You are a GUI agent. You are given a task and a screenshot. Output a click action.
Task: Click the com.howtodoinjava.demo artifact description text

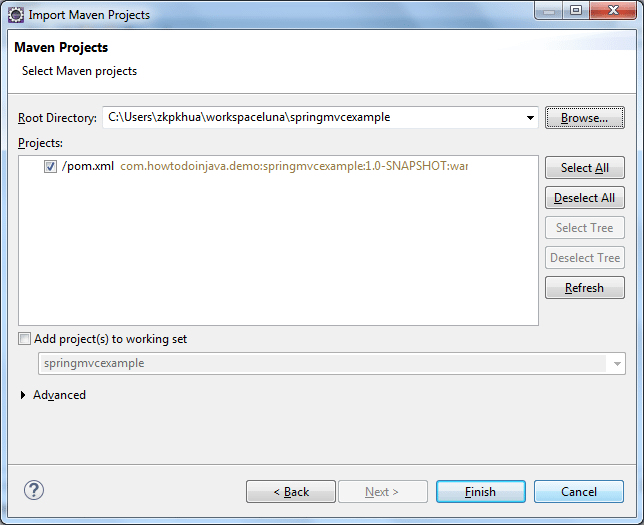click(x=294, y=166)
